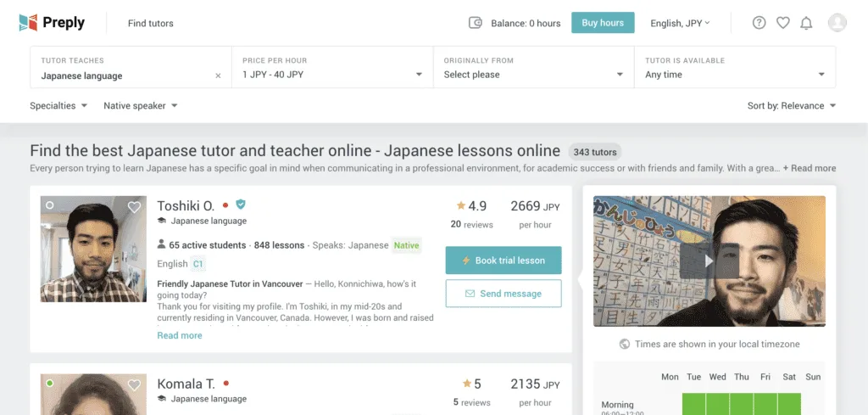Book trial lesson with Toshiki
Screen dimensions: 868x415
click(504, 261)
